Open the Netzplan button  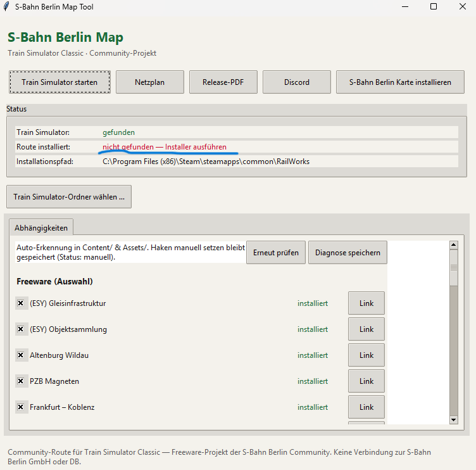[149, 82]
